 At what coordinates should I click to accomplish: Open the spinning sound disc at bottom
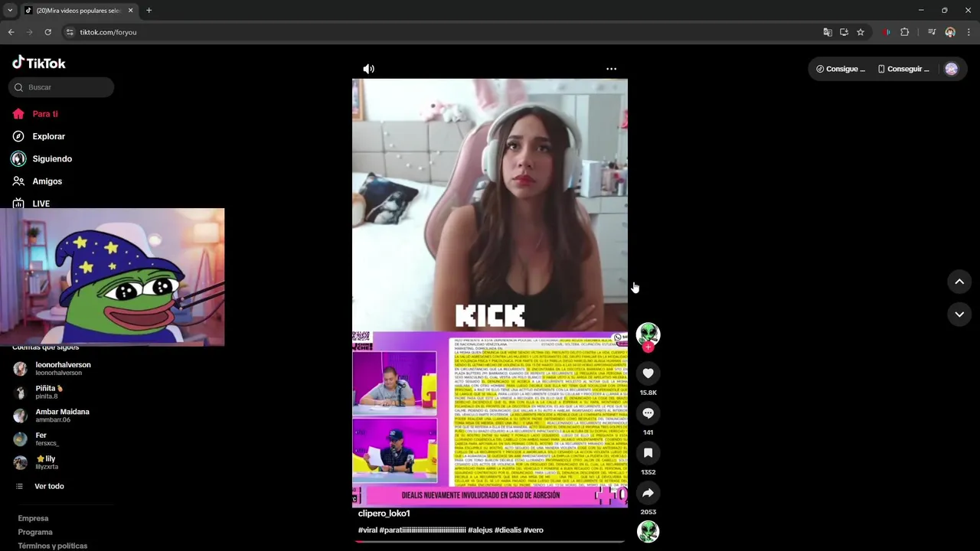pyautogui.click(x=648, y=531)
